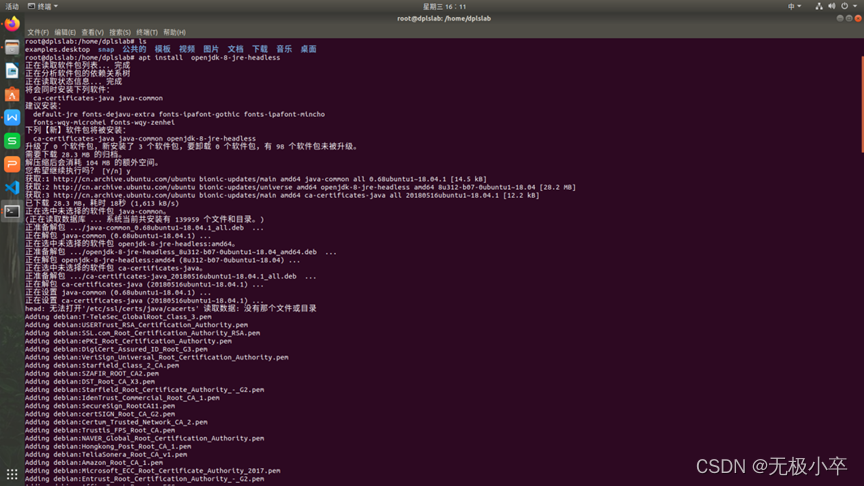
Task: Show the applications grid
Action: pos(12,474)
